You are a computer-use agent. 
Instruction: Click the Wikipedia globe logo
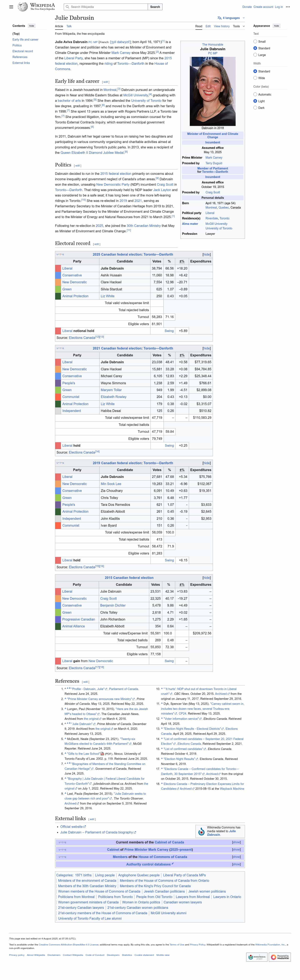[x=23, y=7]
